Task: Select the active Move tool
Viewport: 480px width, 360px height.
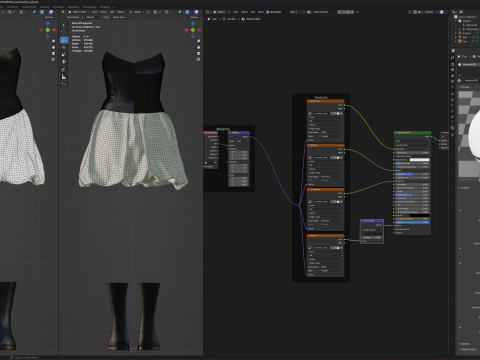Action: pos(64,40)
